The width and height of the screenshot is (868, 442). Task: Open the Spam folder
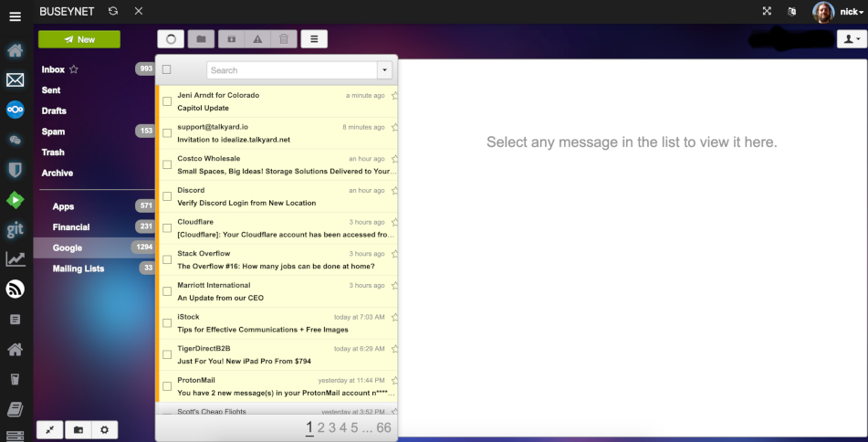click(53, 132)
